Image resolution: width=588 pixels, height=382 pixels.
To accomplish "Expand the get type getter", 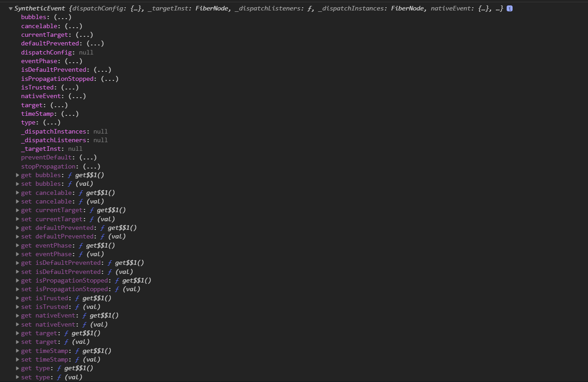I will point(18,368).
